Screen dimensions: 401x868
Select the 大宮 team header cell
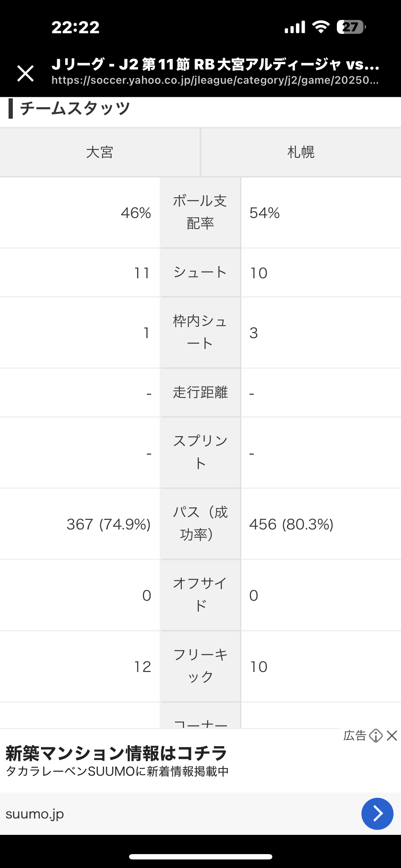[100, 152]
